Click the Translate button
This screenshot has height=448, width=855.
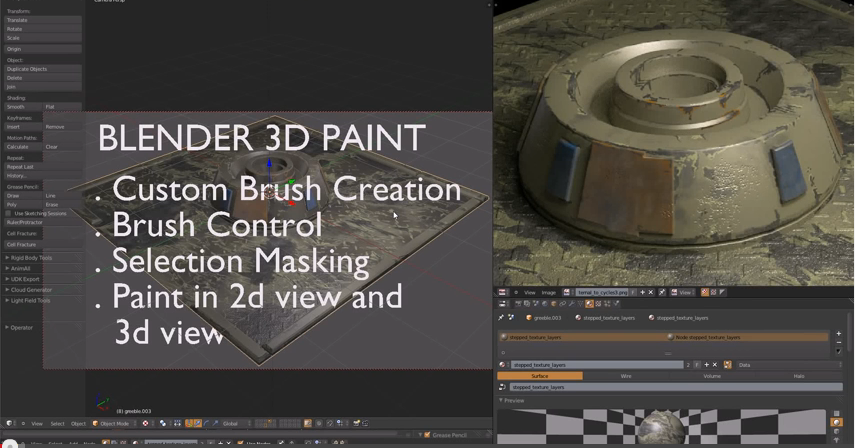click(43, 20)
